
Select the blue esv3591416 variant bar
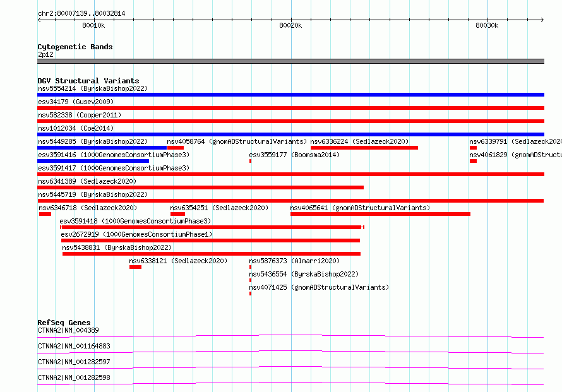[x=93, y=161]
